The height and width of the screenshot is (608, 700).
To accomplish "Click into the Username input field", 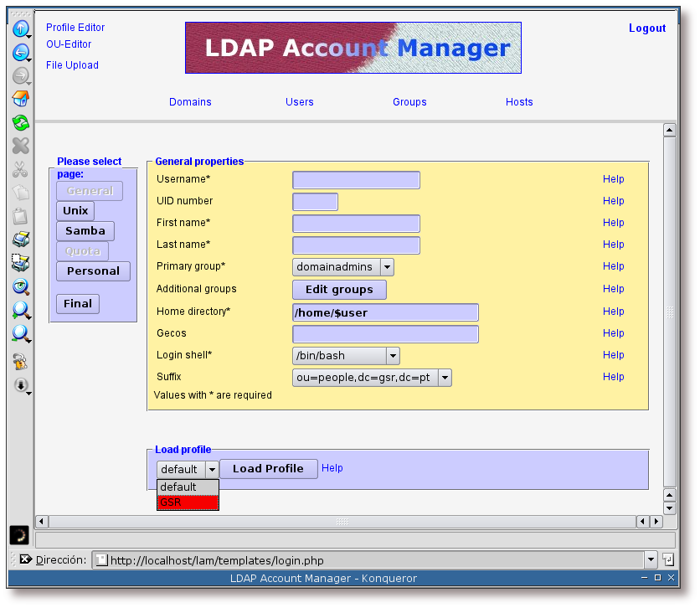I will pyautogui.click(x=356, y=180).
